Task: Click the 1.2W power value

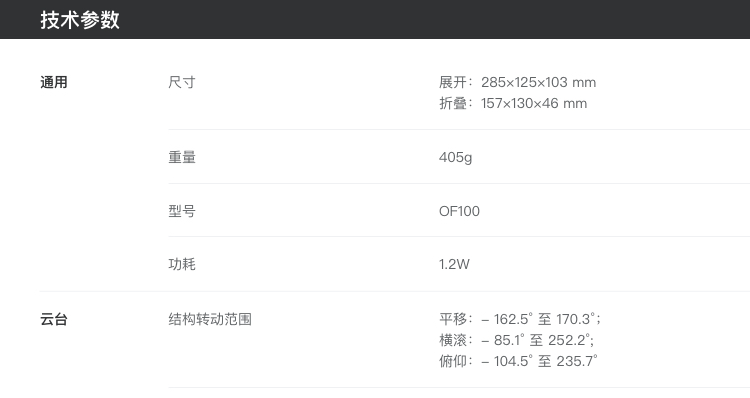Action: point(454,264)
